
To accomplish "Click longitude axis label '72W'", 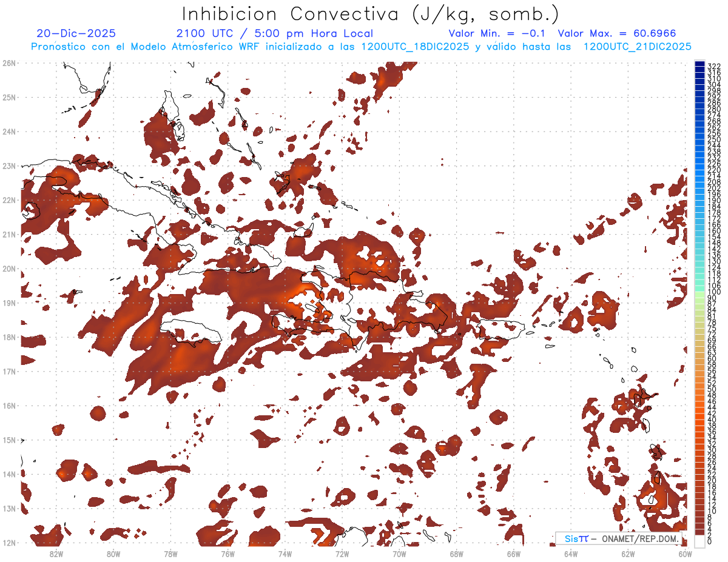I will point(342,554).
